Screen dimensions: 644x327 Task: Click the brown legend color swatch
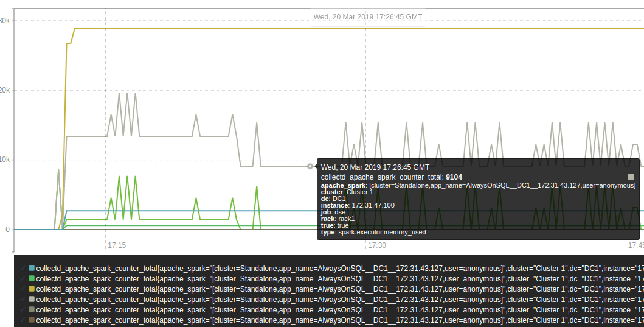[32, 320]
